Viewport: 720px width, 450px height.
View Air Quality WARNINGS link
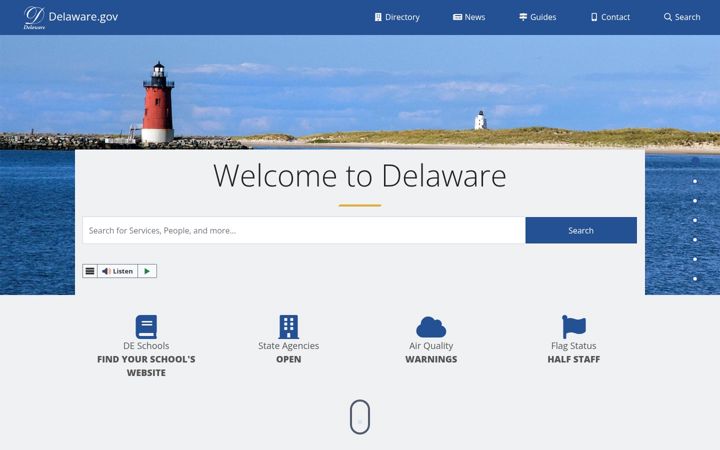pyautogui.click(x=431, y=359)
